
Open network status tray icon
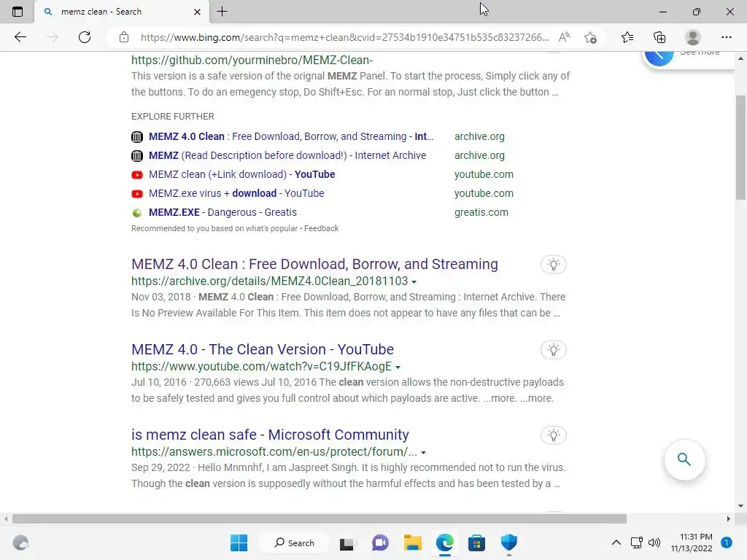point(636,542)
